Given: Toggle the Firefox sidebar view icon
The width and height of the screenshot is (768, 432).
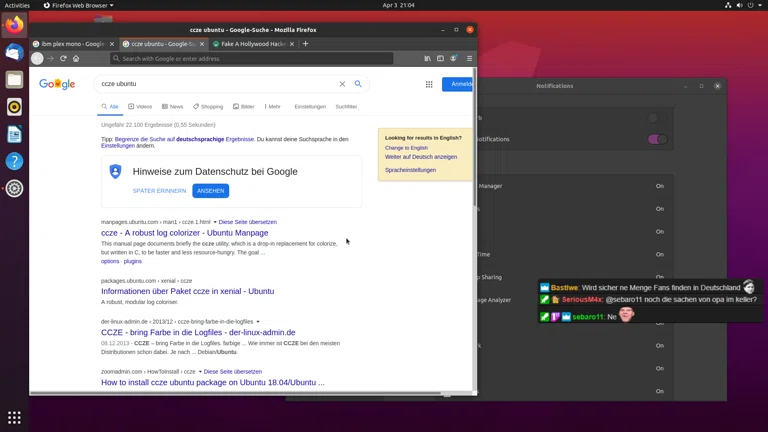Looking at the screenshot, I should click(x=440, y=58).
